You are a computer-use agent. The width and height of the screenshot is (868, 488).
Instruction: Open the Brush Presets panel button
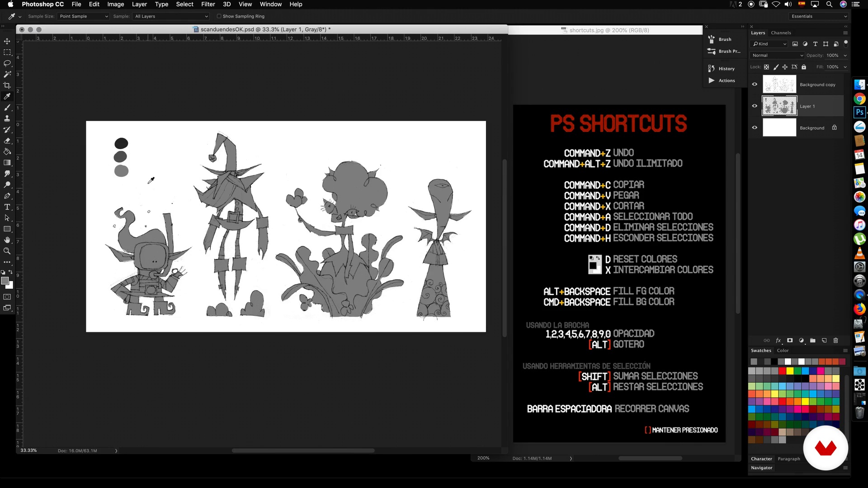pyautogui.click(x=724, y=52)
